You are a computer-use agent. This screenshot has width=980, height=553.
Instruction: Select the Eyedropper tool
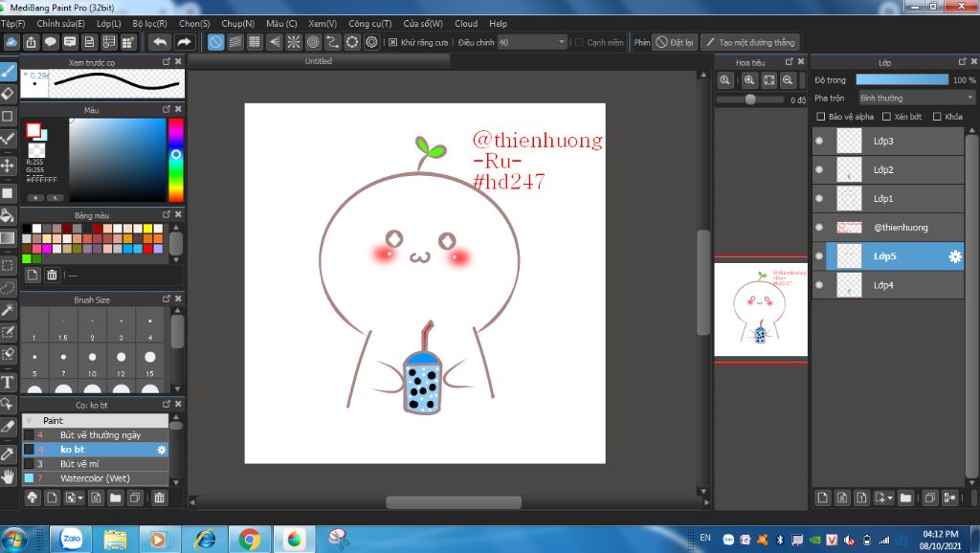tap(8, 453)
